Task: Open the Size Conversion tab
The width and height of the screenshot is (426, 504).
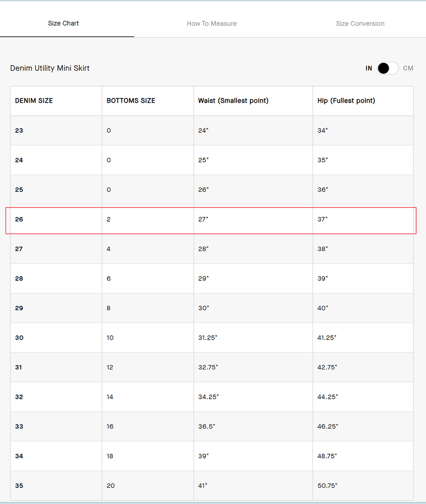Action: (x=360, y=23)
